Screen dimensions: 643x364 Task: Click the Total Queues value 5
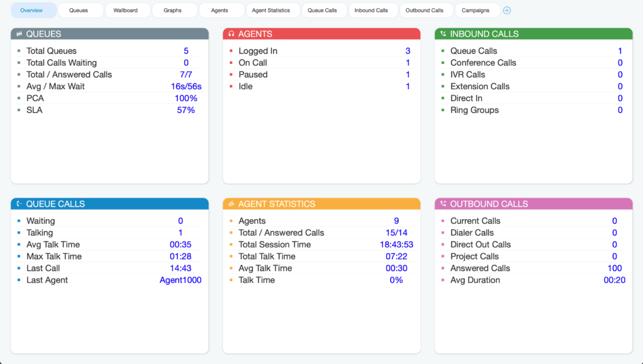[186, 51]
